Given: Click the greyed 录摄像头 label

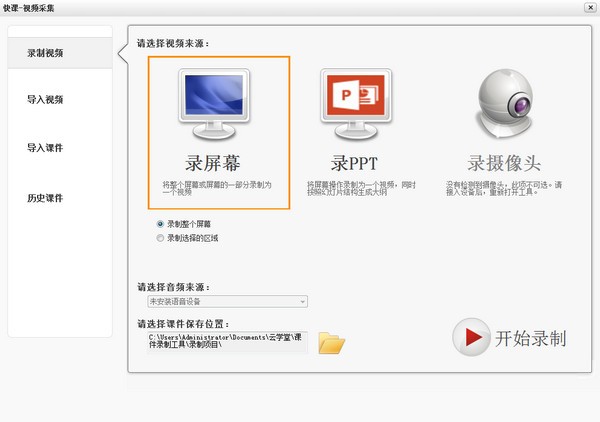Looking at the screenshot, I should point(509,163).
